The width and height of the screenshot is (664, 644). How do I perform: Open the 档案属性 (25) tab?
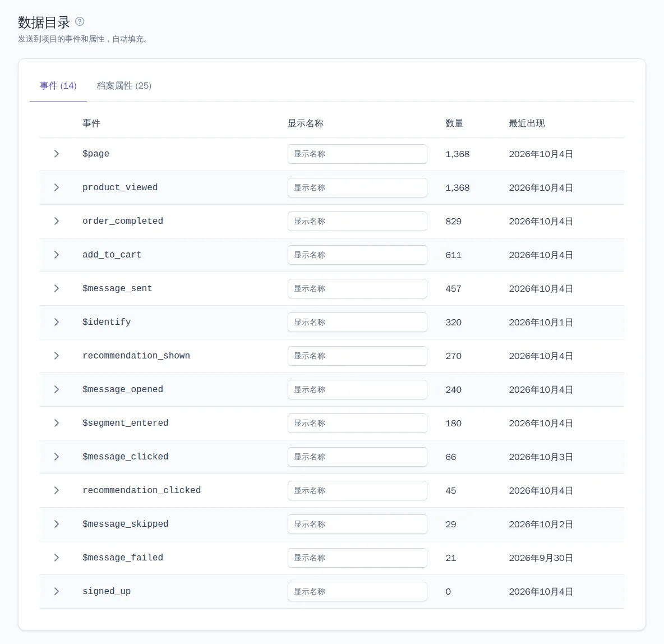(x=124, y=86)
